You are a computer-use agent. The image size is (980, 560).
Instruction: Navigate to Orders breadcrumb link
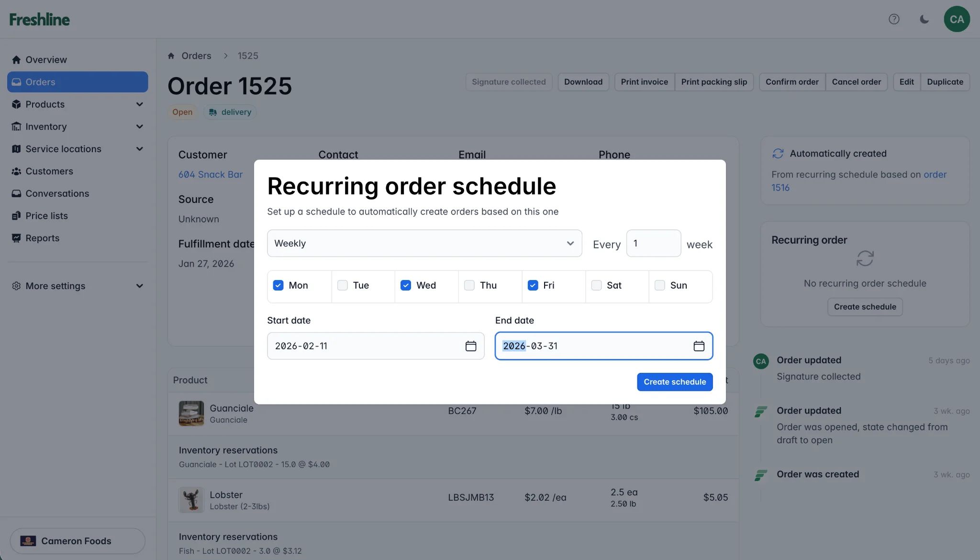[196, 56]
